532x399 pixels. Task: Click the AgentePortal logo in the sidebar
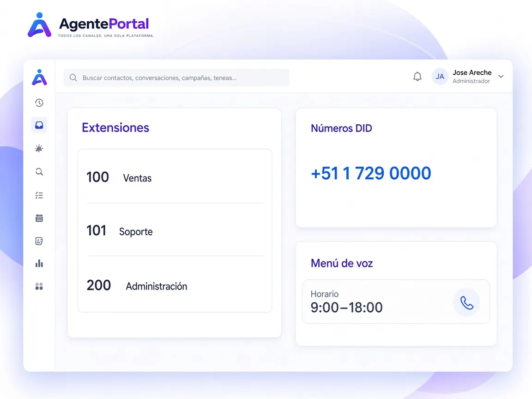coord(39,78)
